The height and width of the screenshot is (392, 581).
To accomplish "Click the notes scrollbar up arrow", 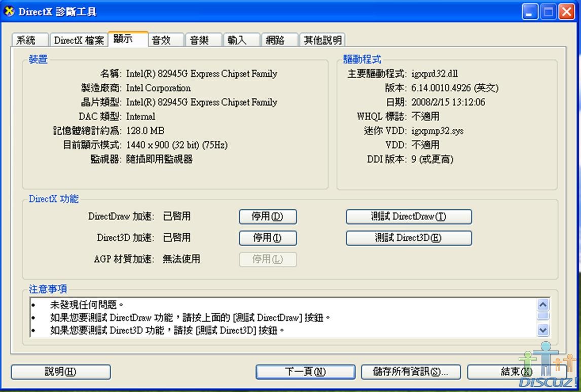I will point(543,305).
